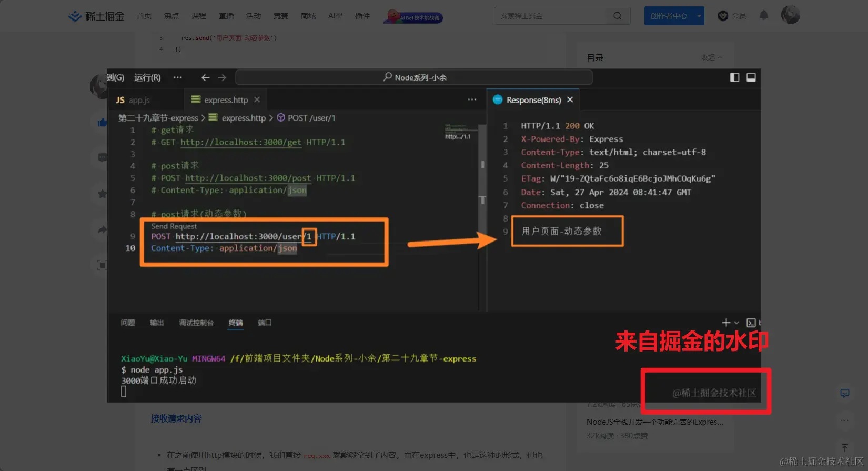Click the share arrow icon in sidebar
The width and height of the screenshot is (868, 471).
(102, 229)
